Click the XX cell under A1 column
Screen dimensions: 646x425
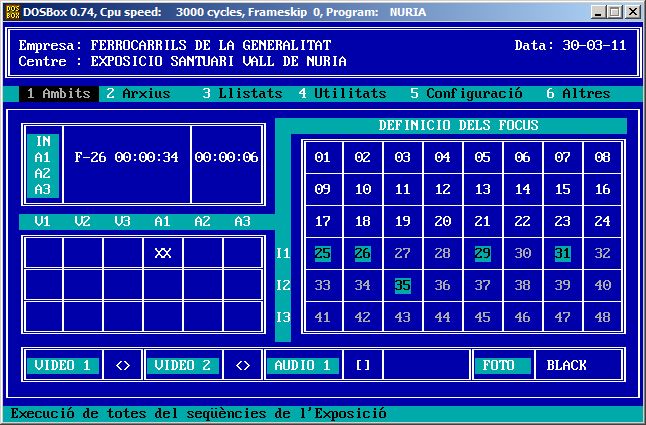pos(162,254)
